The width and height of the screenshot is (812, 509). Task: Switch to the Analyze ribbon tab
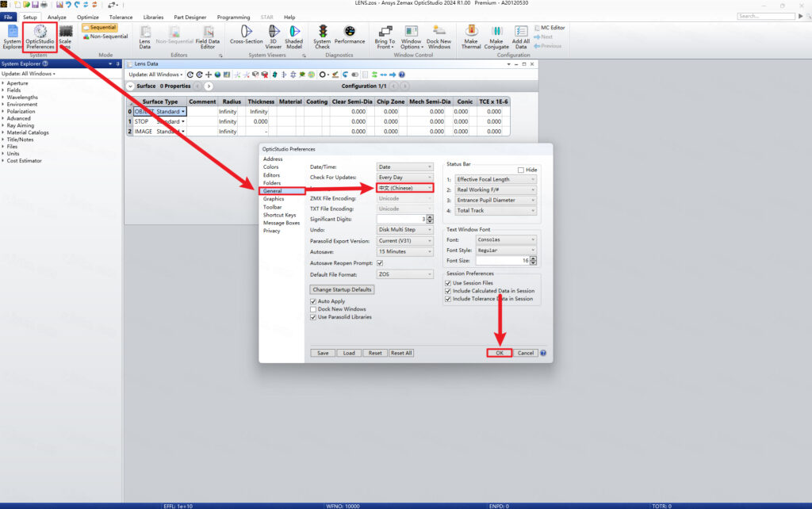coord(57,17)
